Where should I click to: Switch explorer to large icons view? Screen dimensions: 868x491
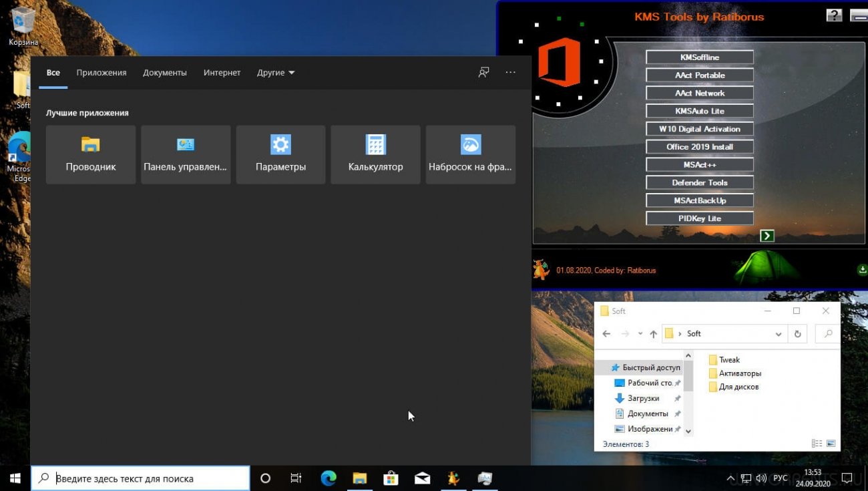[x=831, y=444]
